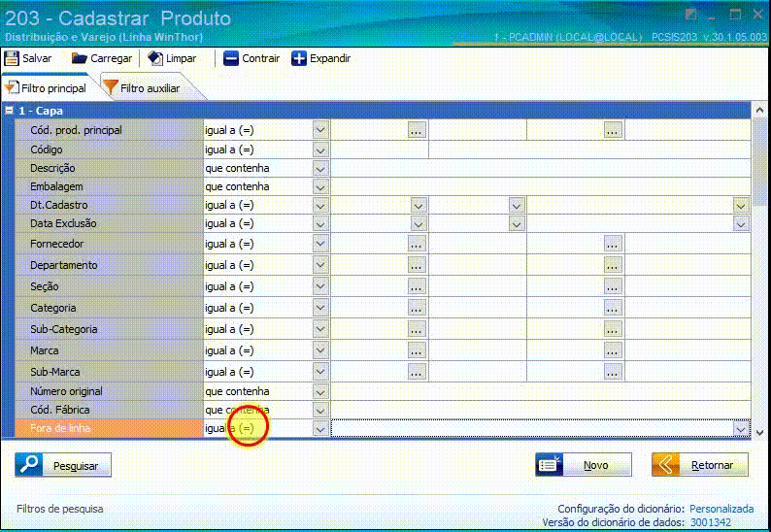Click the Embalagem value input field
The width and height of the screenshot is (771, 532).
541,187
